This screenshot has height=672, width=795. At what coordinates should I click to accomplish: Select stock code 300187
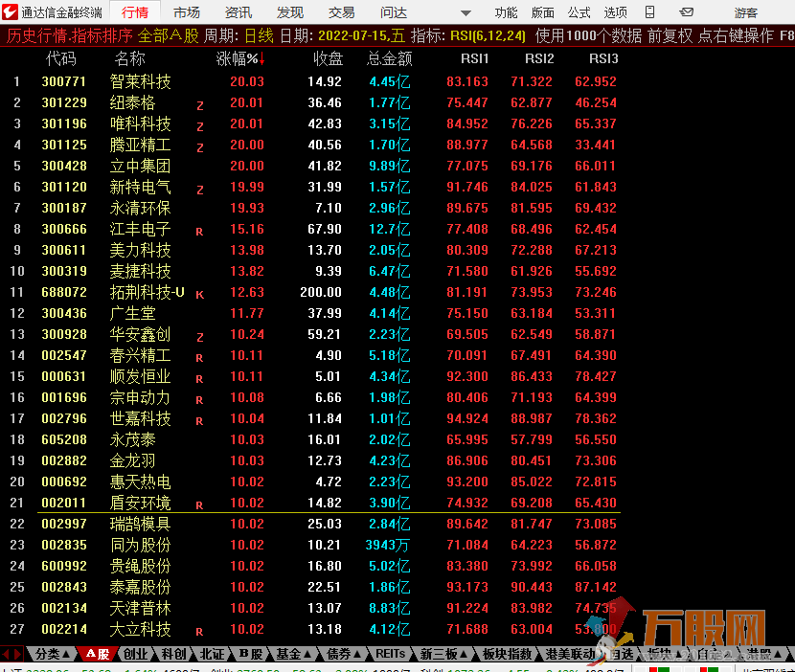[64, 208]
